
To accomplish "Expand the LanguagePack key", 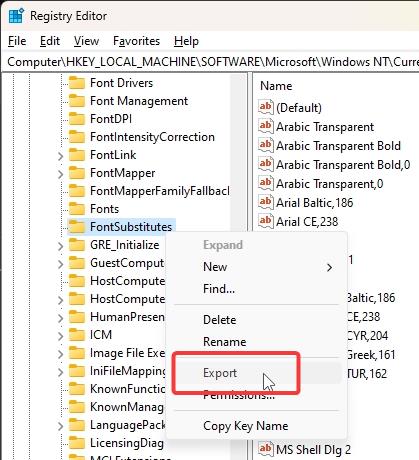I will [x=60, y=426].
